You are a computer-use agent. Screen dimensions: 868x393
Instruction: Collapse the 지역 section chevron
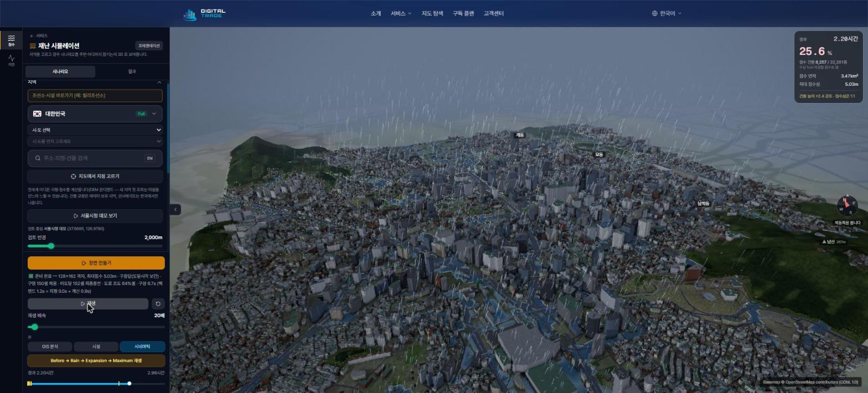click(159, 82)
